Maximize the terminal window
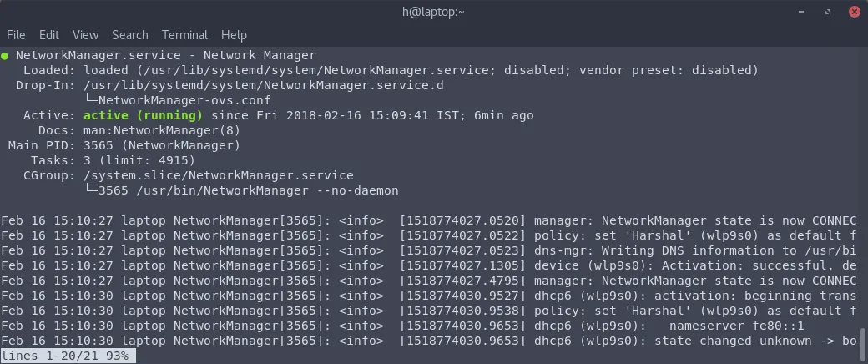This screenshot has width=868, height=364. [x=828, y=12]
